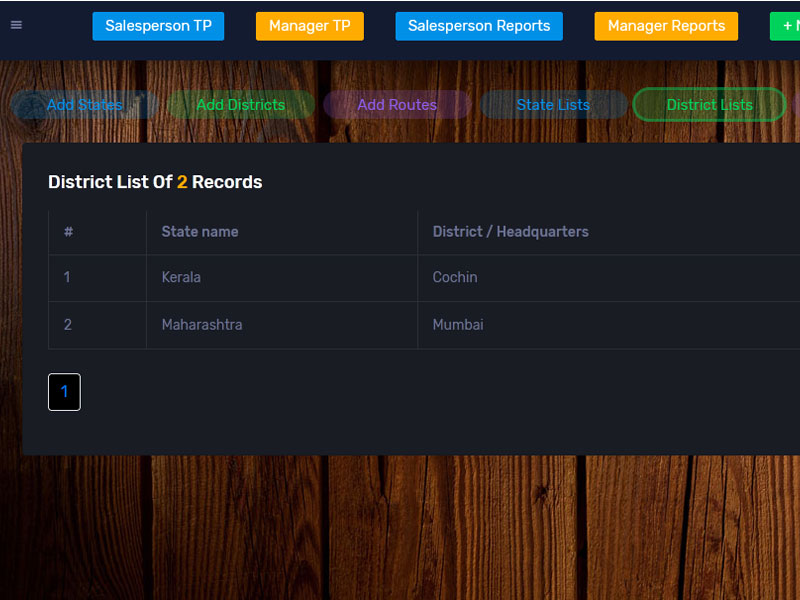Open the hamburger sidebar menu

16,25
